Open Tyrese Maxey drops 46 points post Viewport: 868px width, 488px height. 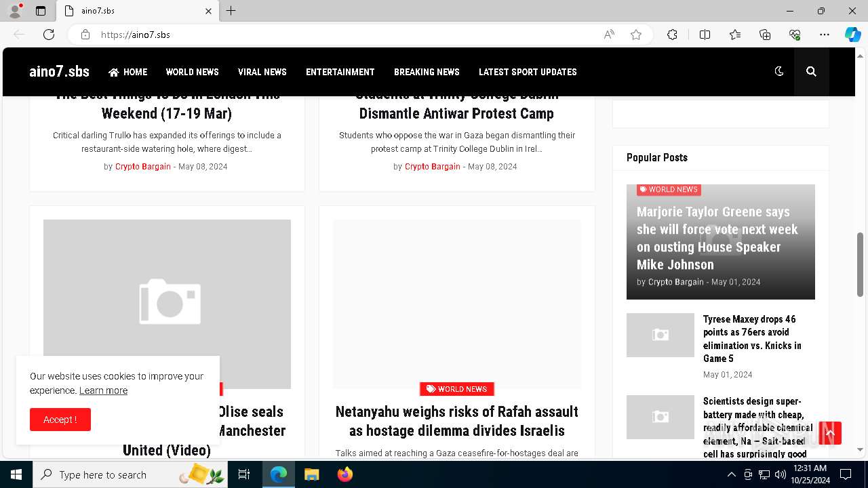[x=752, y=339]
